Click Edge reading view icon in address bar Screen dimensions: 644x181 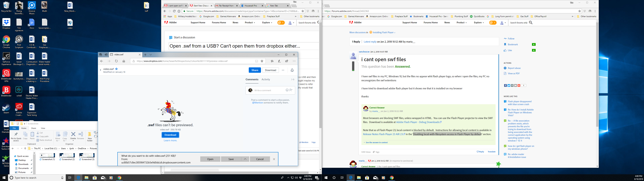(256, 61)
